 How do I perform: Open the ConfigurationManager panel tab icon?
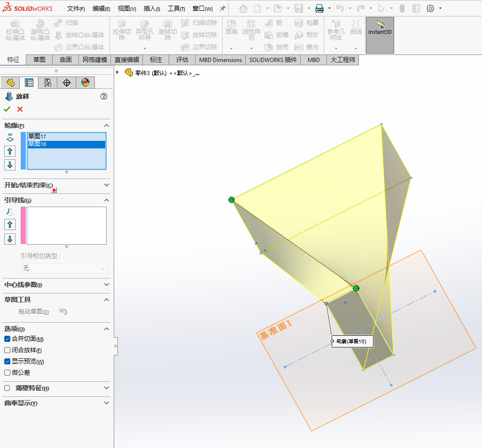(47, 83)
